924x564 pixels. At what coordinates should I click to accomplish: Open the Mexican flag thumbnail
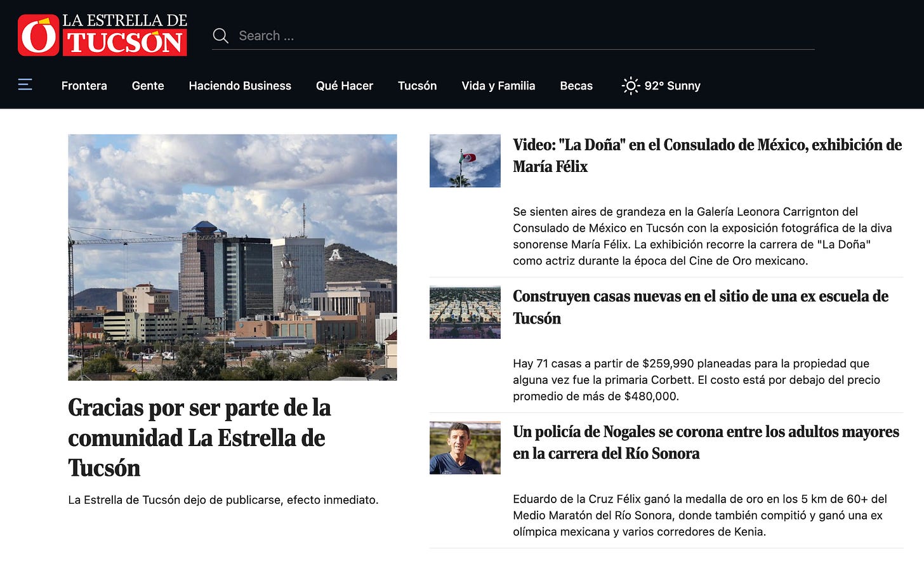tap(465, 161)
